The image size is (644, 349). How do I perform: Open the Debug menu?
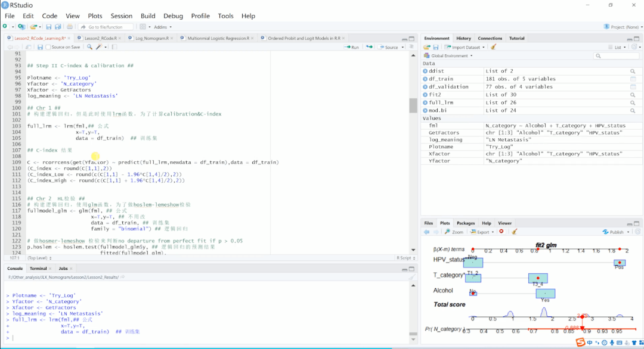pyautogui.click(x=173, y=16)
